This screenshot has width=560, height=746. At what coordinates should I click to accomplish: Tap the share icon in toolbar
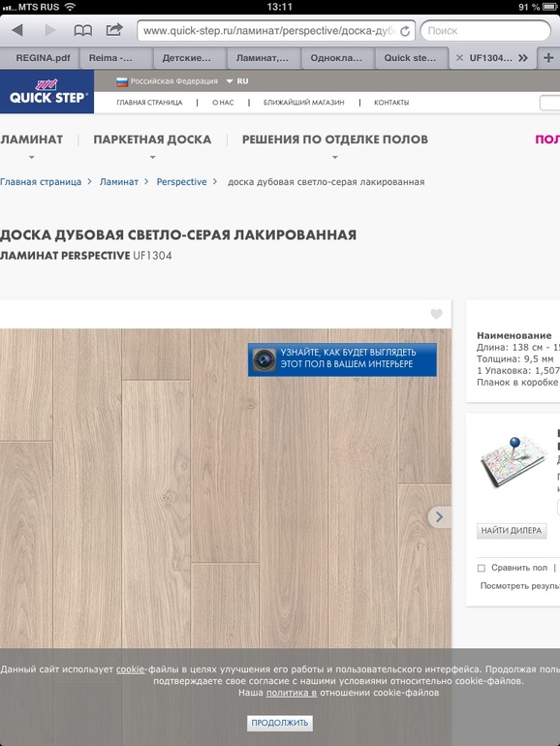(x=114, y=30)
